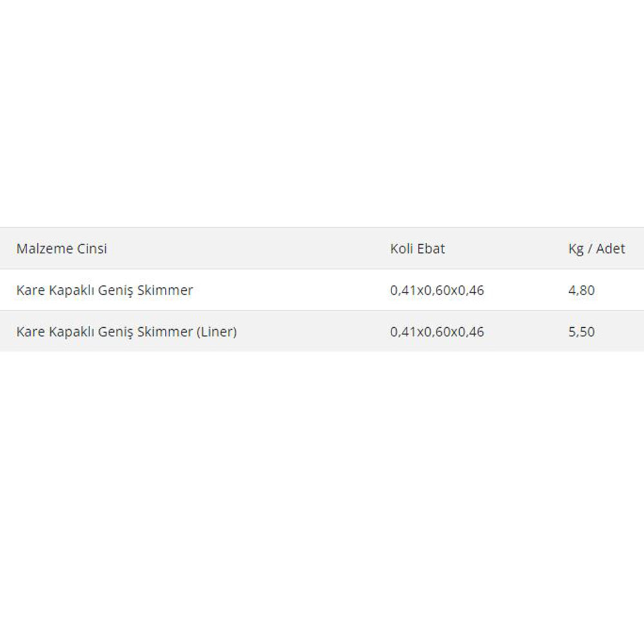
Task: Click the Koli Ebat column header
Action: pyautogui.click(x=417, y=249)
